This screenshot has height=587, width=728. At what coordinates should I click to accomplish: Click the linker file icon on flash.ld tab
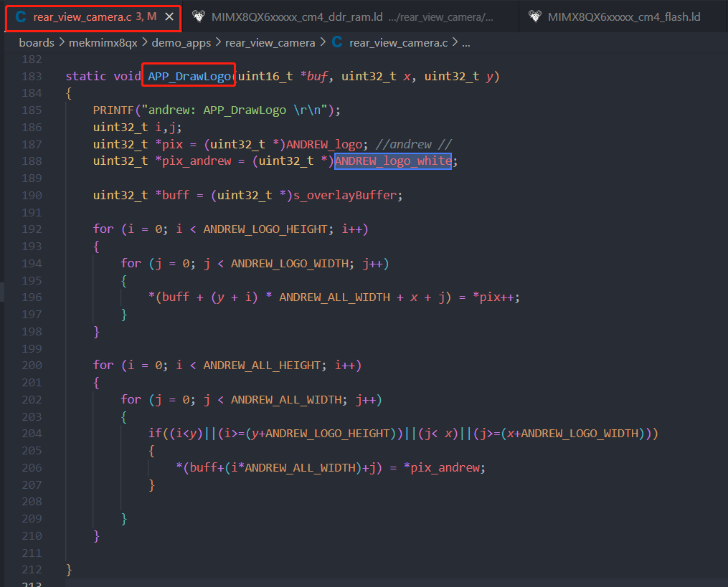(x=535, y=16)
